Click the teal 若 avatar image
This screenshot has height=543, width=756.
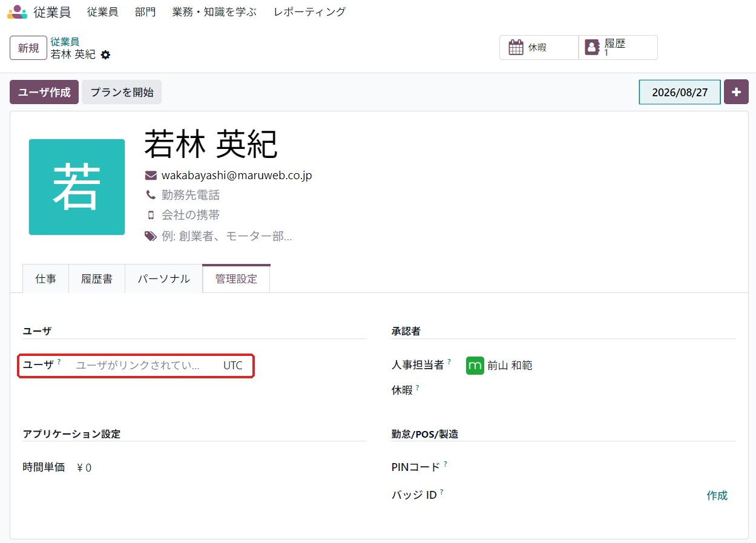pos(77,187)
